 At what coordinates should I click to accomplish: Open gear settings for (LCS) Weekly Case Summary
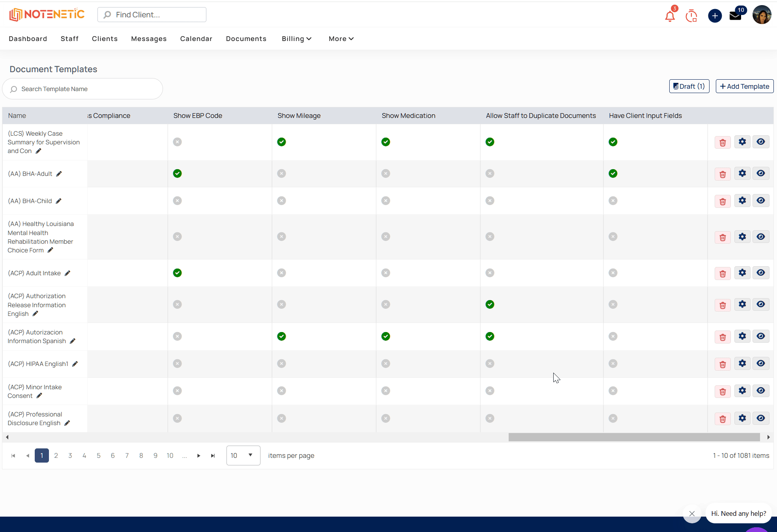tap(742, 142)
